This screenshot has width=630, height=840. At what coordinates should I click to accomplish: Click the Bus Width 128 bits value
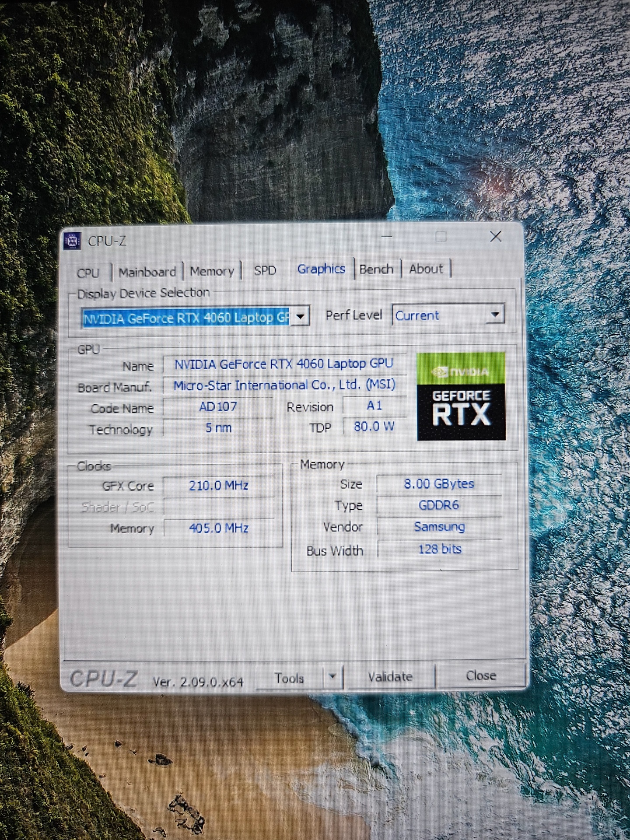[440, 549]
